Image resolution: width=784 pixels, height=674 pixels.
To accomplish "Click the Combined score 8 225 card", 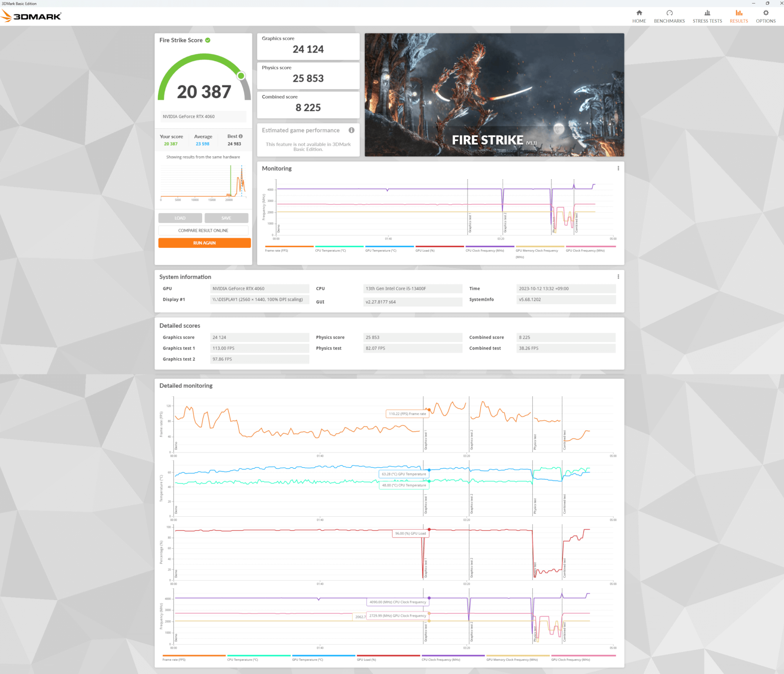I will point(308,105).
